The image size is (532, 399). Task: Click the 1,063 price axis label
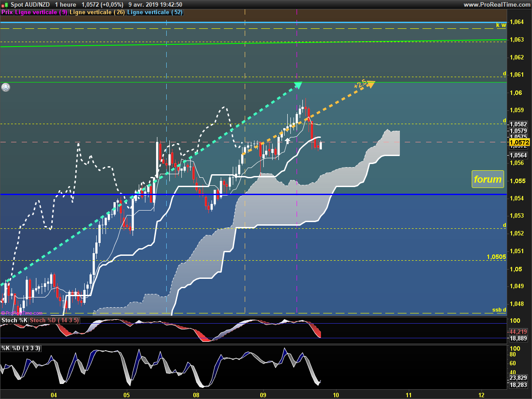coord(517,39)
